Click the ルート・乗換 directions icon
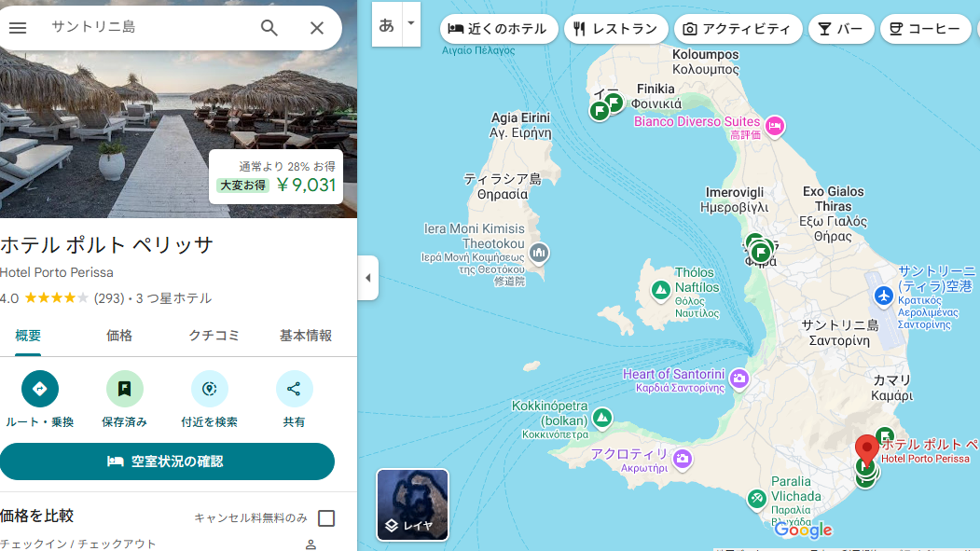Image resolution: width=980 pixels, height=551 pixels. click(x=40, y=389)
